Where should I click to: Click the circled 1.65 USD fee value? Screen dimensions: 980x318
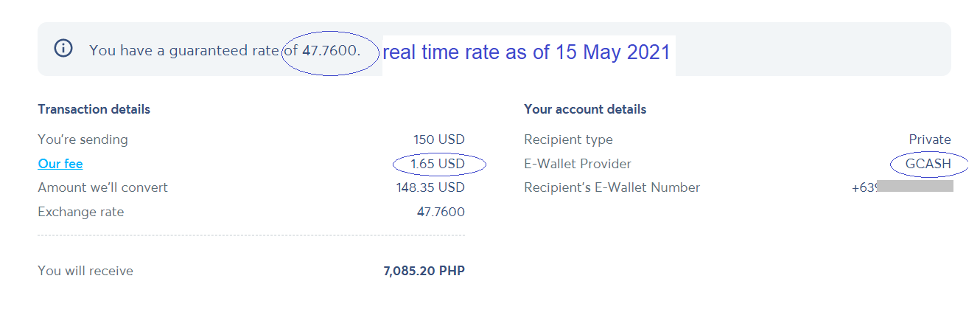click(x=438, y=164)
